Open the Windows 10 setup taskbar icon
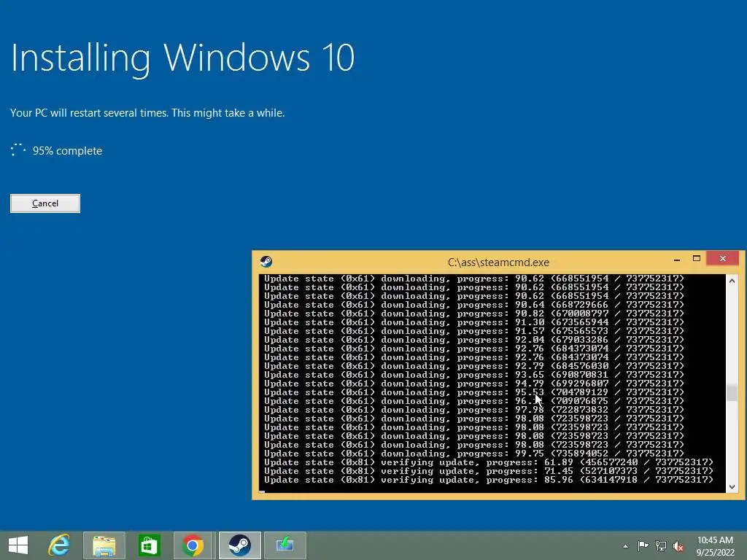 click(x=285, y=545)
